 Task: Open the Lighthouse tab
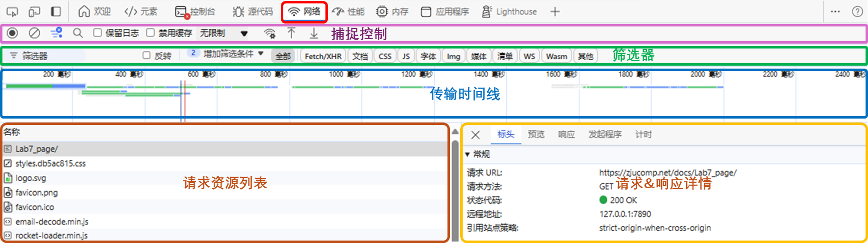pos(509,12)
